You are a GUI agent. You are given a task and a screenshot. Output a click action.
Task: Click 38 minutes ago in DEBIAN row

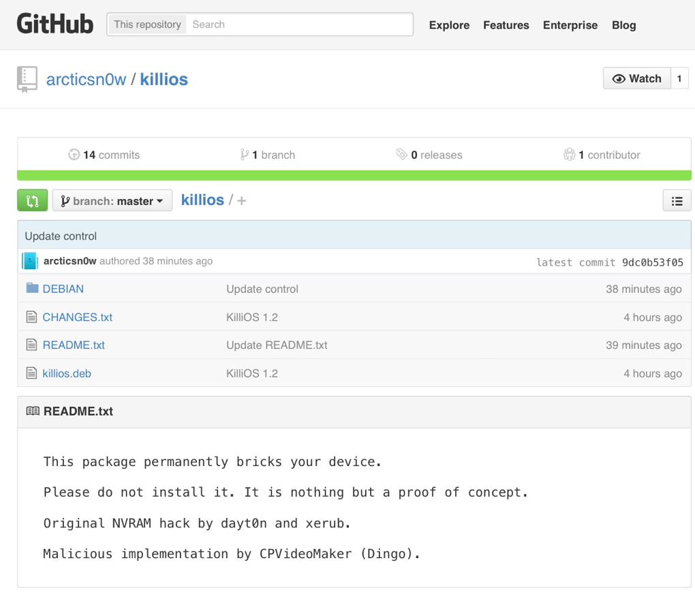(x=644, y=289)
